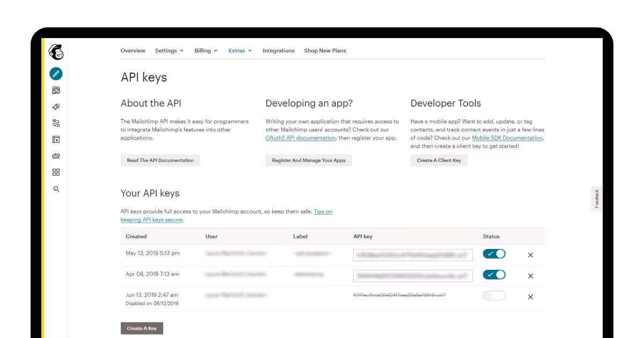Enable the Jun 13, 2019 key status toggle
This screenshot has height=338, width=644.
(494, 295)
